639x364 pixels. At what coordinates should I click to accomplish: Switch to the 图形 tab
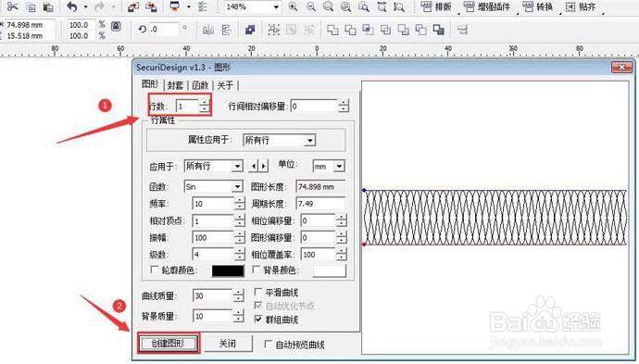click(150, 84)
